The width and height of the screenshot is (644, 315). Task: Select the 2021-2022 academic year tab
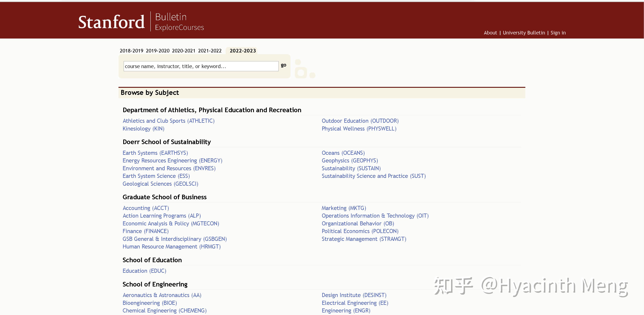210,51
